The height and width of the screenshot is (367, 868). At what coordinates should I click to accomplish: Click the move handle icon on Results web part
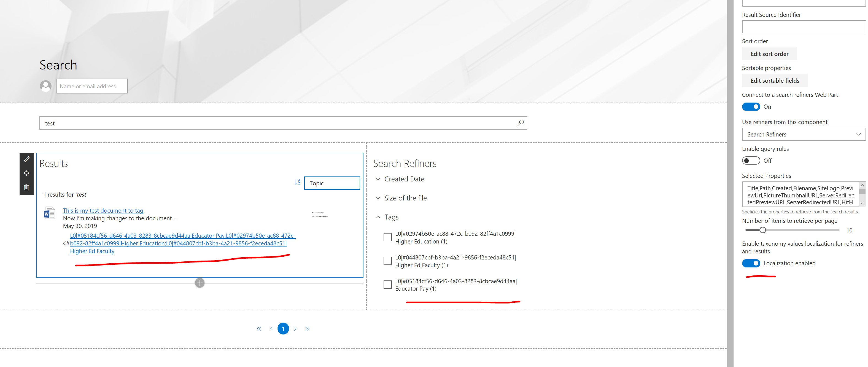click(26, 173)
